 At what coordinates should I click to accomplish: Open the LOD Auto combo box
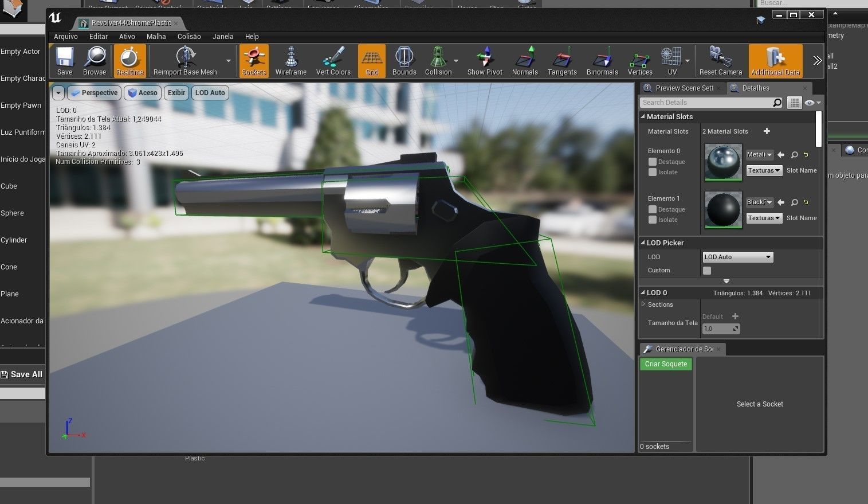tap(738, 257)
